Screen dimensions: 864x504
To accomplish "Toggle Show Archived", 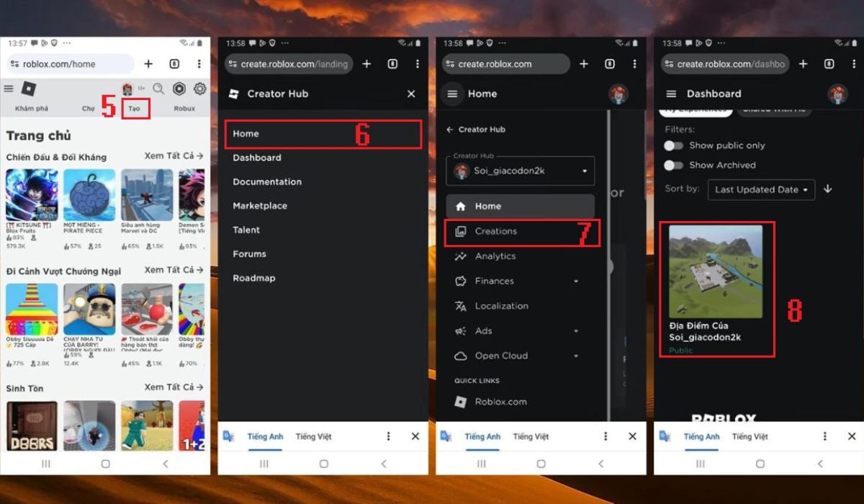I will coord(673,165).
